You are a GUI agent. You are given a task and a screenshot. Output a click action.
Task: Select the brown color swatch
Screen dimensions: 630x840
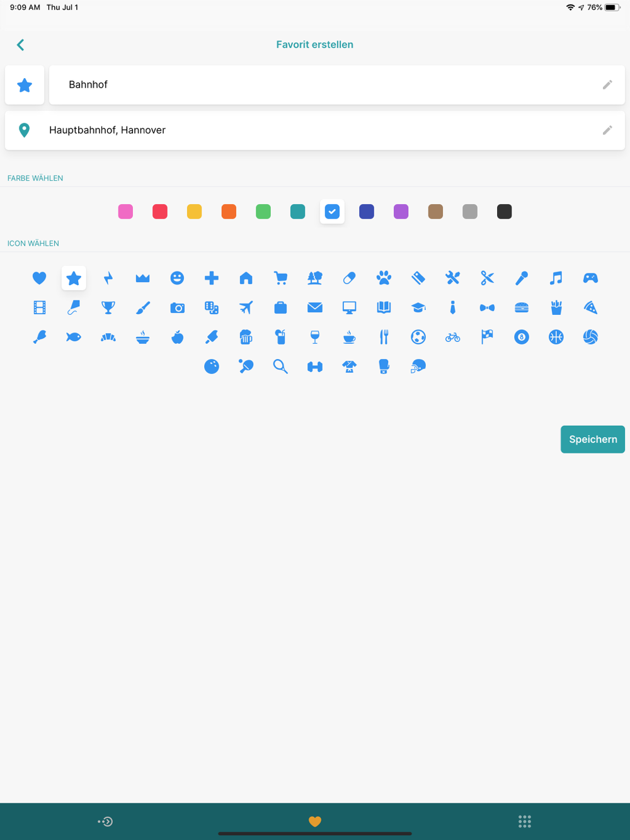435,212
